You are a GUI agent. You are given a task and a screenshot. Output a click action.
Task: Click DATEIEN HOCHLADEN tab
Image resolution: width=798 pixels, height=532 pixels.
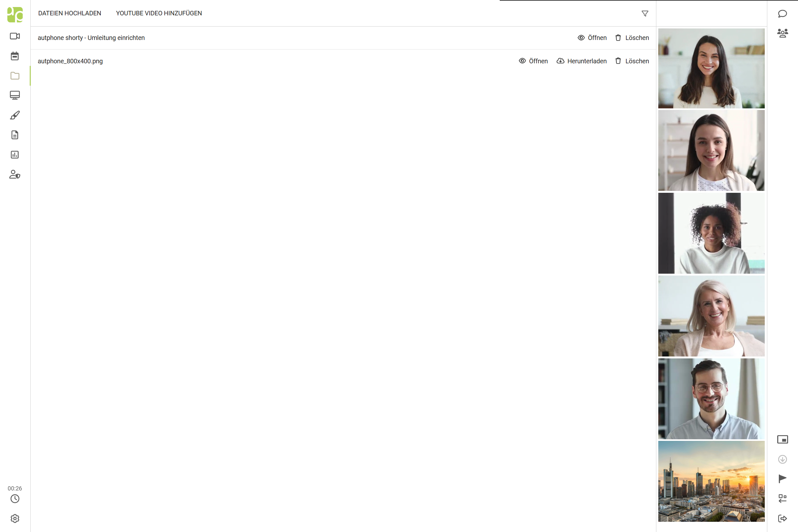tap(70, 13)
